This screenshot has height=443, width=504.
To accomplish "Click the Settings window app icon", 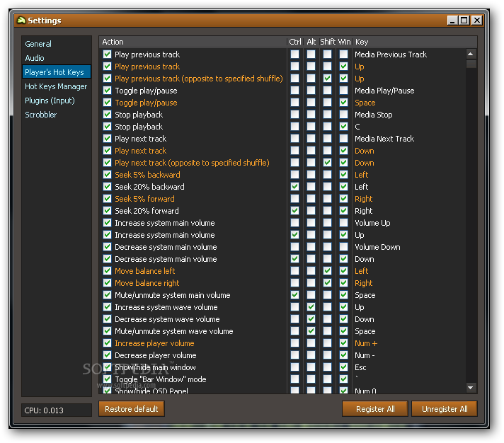I will (21, 21).
